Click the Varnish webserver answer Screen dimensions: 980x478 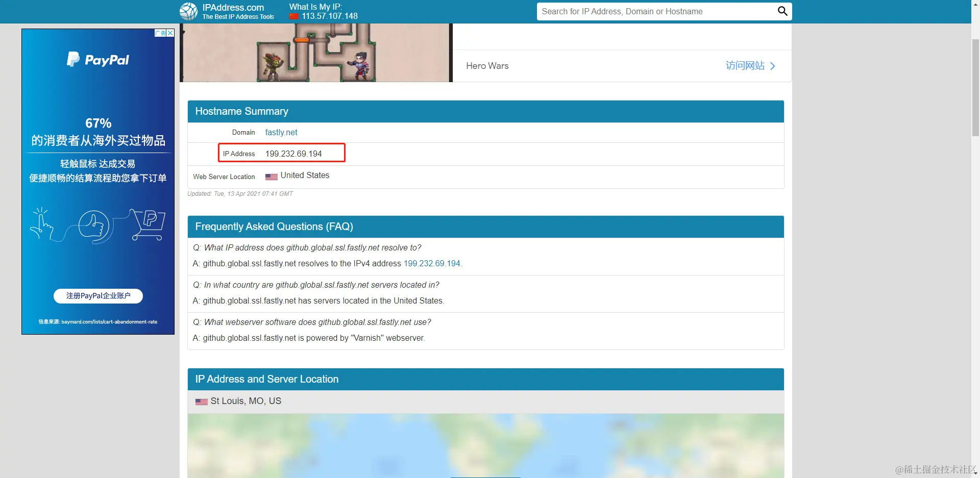click(309, 338)
